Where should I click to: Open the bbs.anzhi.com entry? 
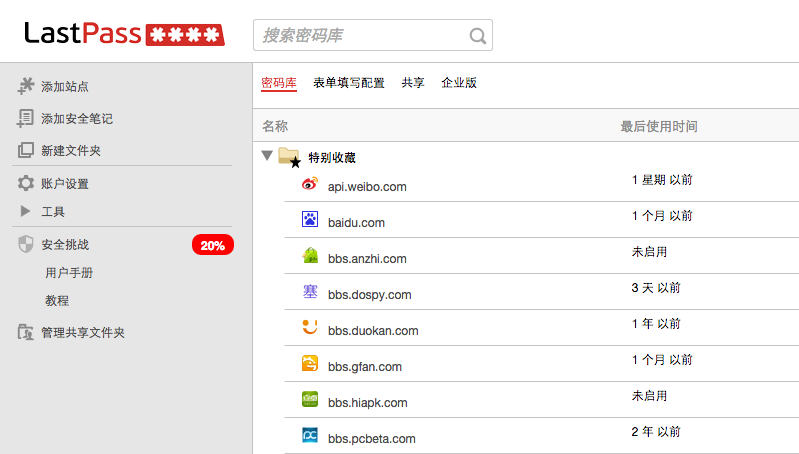(x=367, y=259)
